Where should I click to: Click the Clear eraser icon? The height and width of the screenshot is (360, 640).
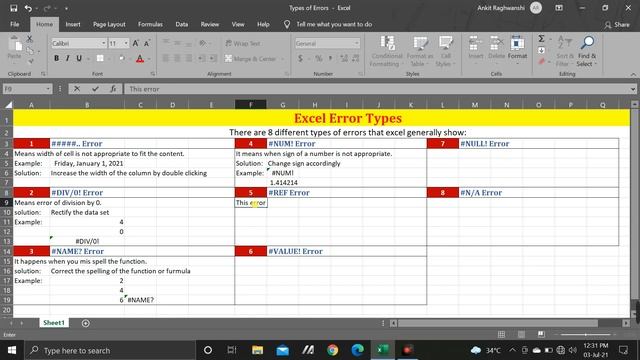pos(541,62)
